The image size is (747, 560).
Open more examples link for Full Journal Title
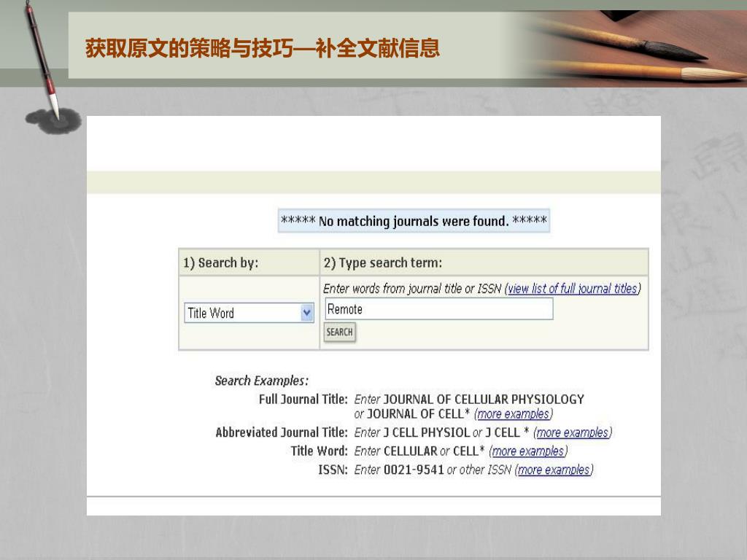pyautogui.click(x=514, y=414)
